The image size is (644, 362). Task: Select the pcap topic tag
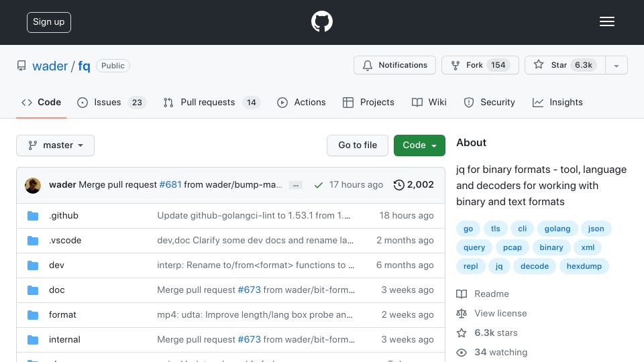(x=513, y=247)
